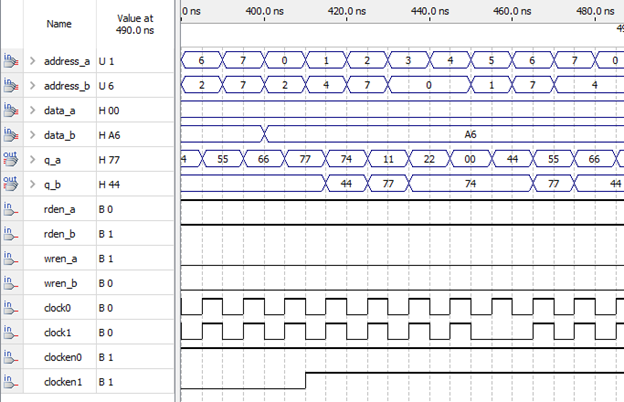Expand the address_a bus signal
The width and height of the screenshot is (624, 402).
(x=33, y=62)
